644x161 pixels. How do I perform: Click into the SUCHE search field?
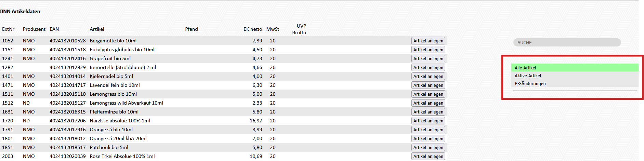(x=567, y=42)
